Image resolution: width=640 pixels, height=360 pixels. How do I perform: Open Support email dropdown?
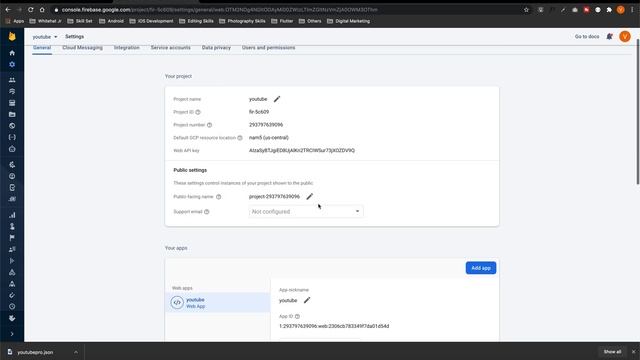pyautogui.click(x=306, y=211)
